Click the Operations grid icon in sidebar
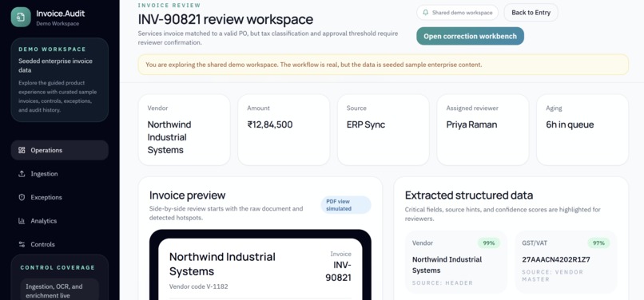 tap(22, 150)
